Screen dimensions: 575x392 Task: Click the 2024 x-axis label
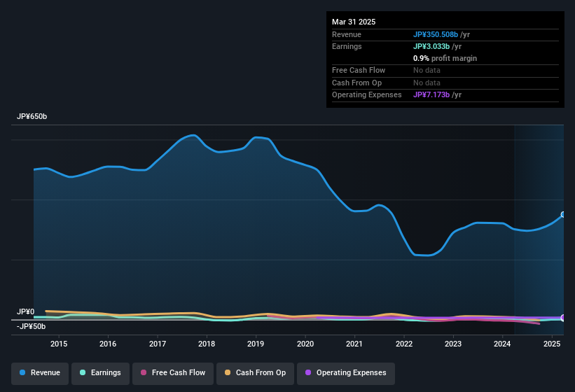tap(502, 344)
